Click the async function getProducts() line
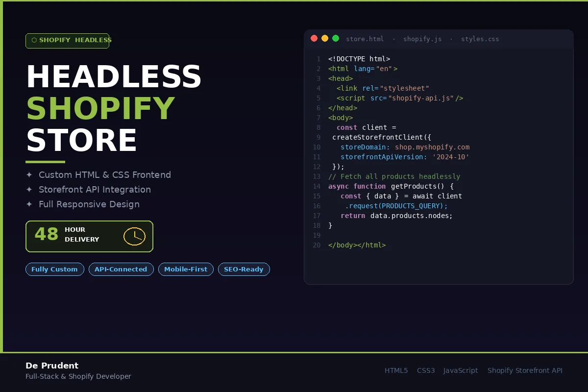 pyautogui.click(x=391, y=186)
